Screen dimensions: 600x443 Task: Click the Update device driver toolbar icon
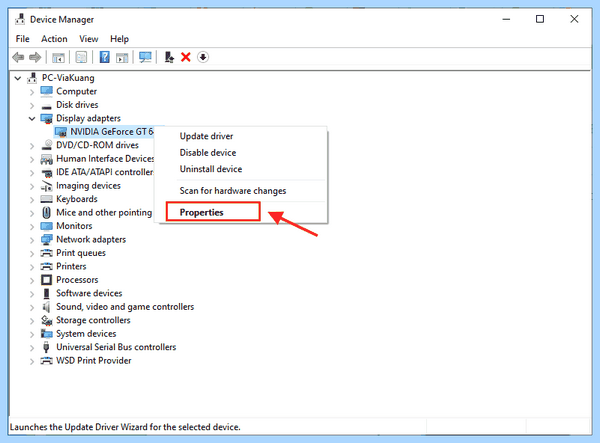[x=169, y=57]
